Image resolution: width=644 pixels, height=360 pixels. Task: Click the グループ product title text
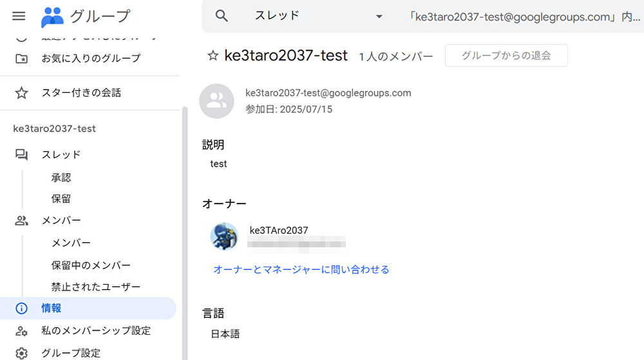[x=100, y=16]
